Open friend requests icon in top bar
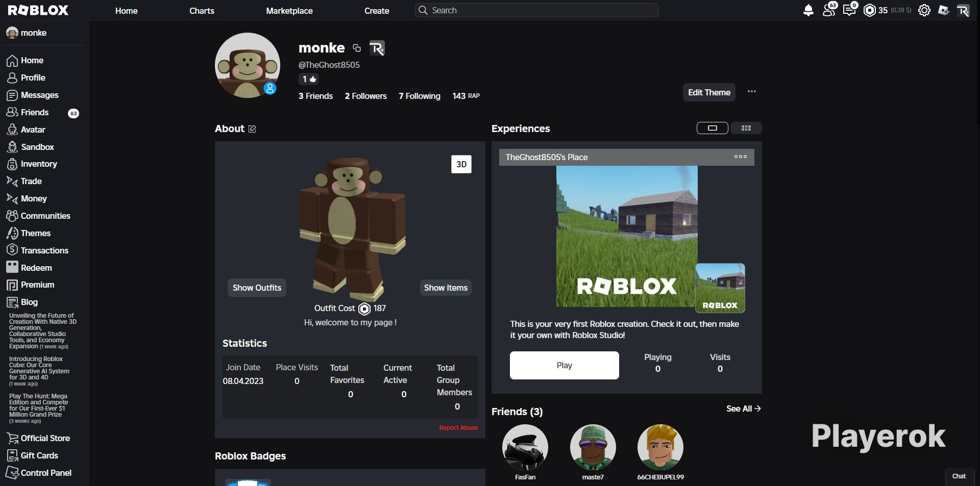980x486 pixels. (829, 9)
